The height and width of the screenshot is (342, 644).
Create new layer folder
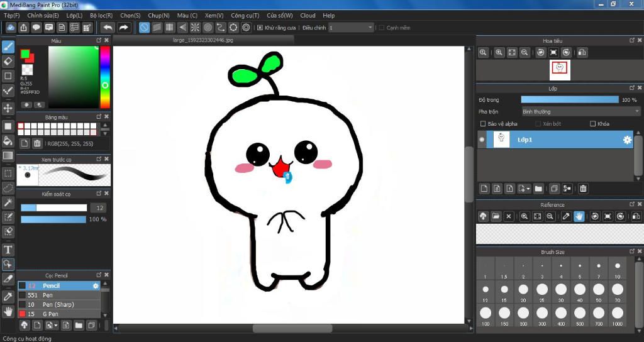coord(538,189)
